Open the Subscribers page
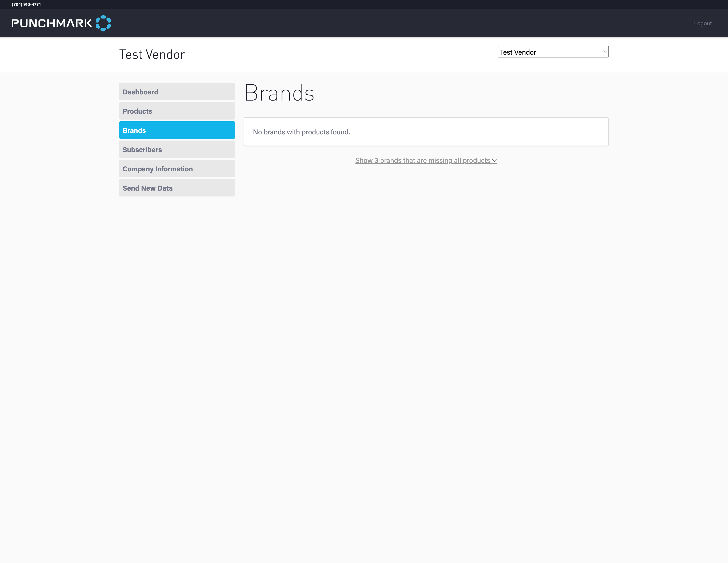 click(x=177, y=149)
